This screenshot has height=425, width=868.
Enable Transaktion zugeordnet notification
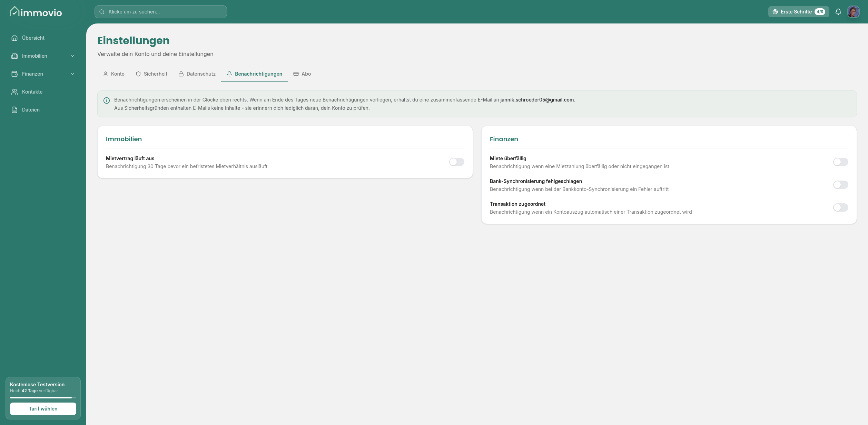[840, 207]
